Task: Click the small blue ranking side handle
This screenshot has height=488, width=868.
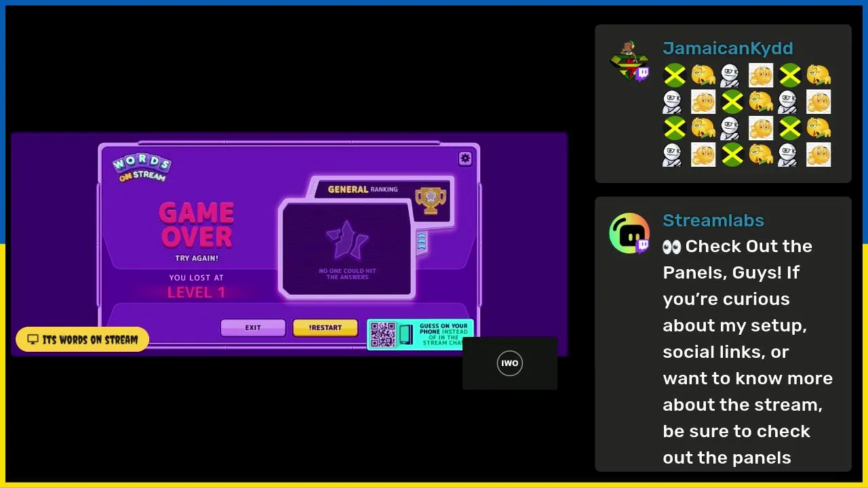Action: 421,241
